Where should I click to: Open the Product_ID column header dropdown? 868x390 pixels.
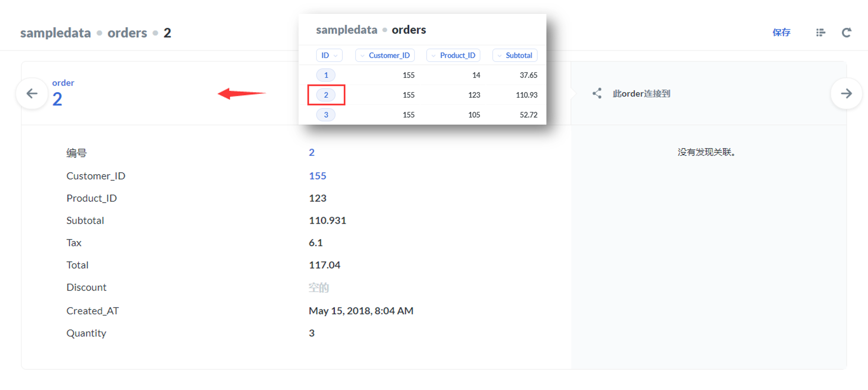[453, 55]
